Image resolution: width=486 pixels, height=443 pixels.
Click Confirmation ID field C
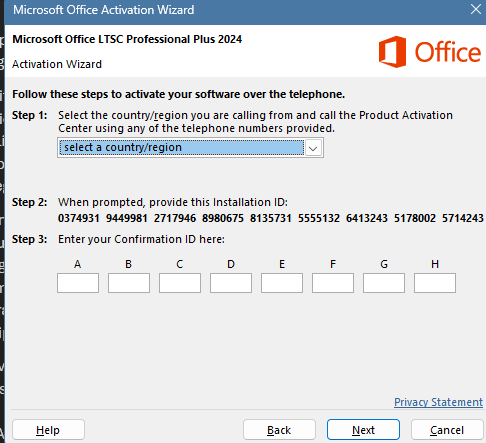[x=180, y=283]
